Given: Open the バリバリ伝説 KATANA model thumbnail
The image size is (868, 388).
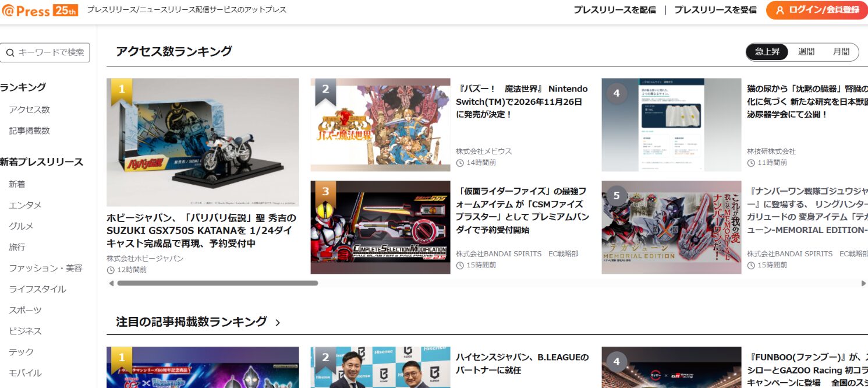Looking at the screenshot, I should pyautogui.click(x=203, y=142).
